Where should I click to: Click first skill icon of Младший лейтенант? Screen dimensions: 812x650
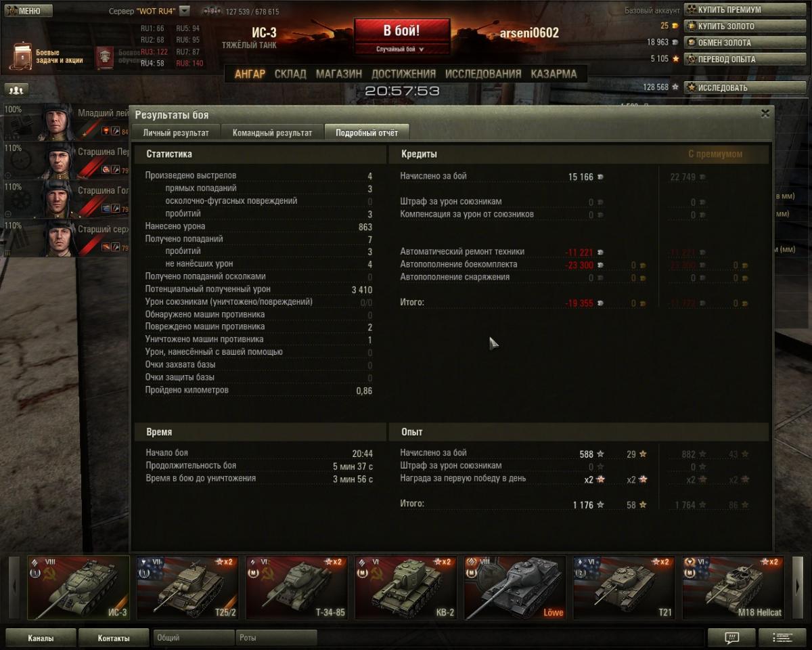(106, 131)
